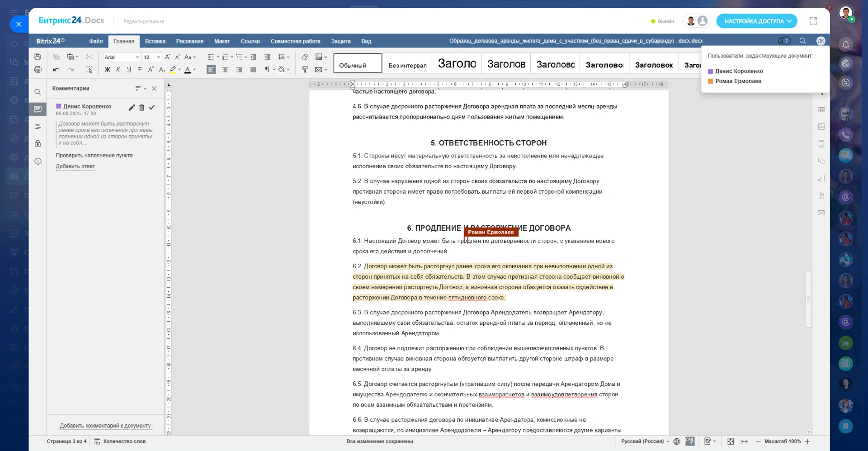
Task: Delete Денис Короленко's comment with trash icon
Action: (x=142, y=108)
